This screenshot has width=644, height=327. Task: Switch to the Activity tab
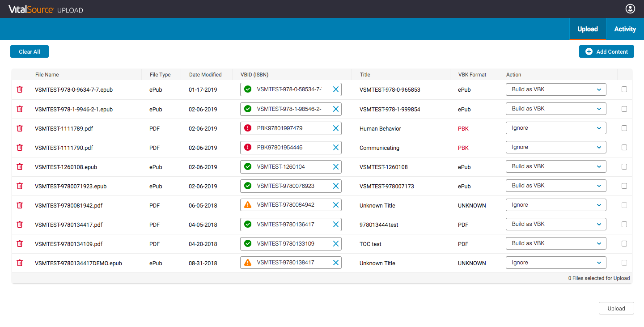pos(625,29)
